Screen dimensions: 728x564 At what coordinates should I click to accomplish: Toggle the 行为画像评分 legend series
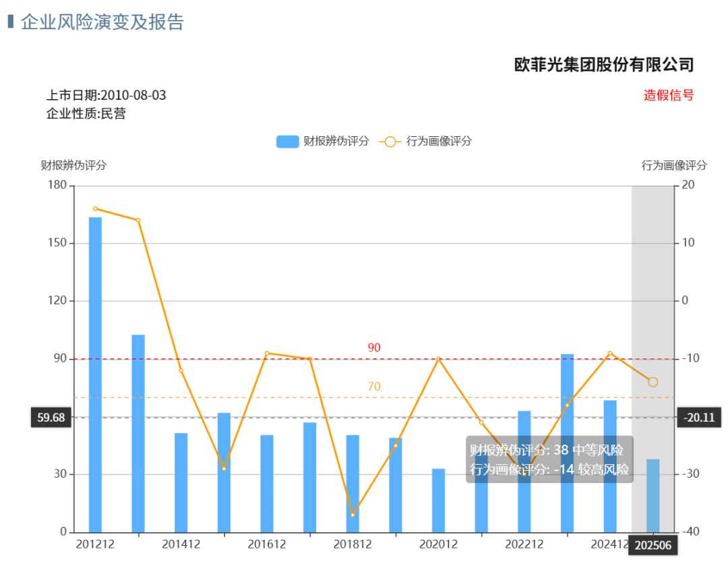425,141
